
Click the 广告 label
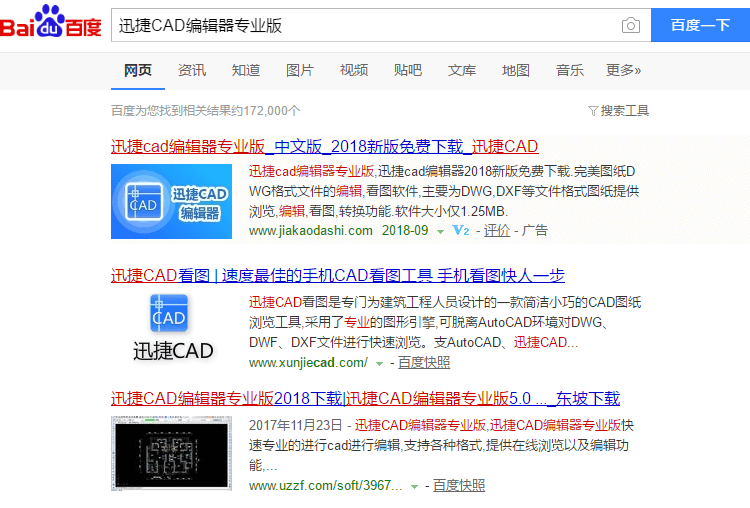(x=535, y=231)
